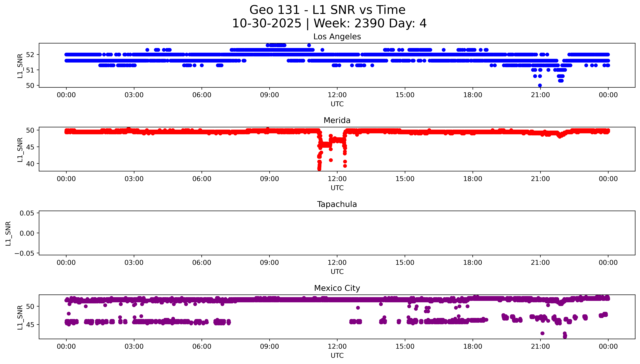Click the lowest blue point at 21:00 in Los Angeles
Image resolution: width=640 pixels, height=364 pixels.
point(540,85)
